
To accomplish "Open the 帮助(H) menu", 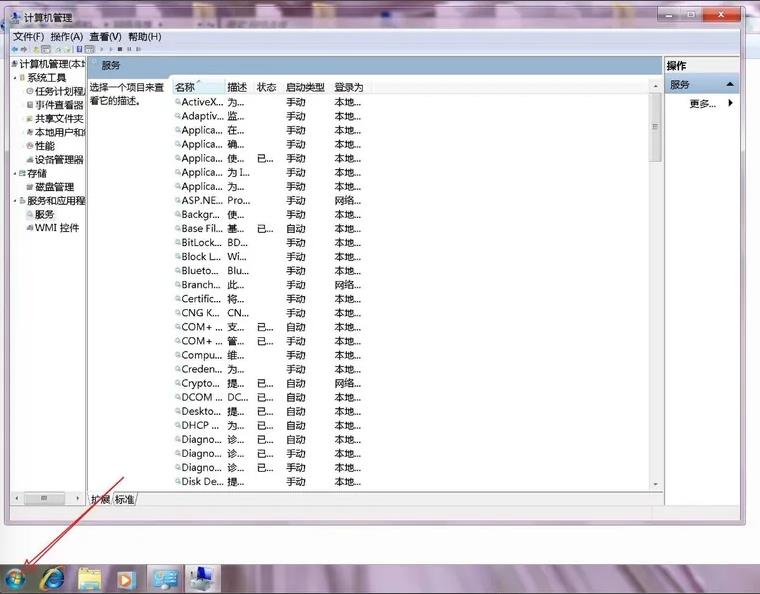I will pos(144,37).
